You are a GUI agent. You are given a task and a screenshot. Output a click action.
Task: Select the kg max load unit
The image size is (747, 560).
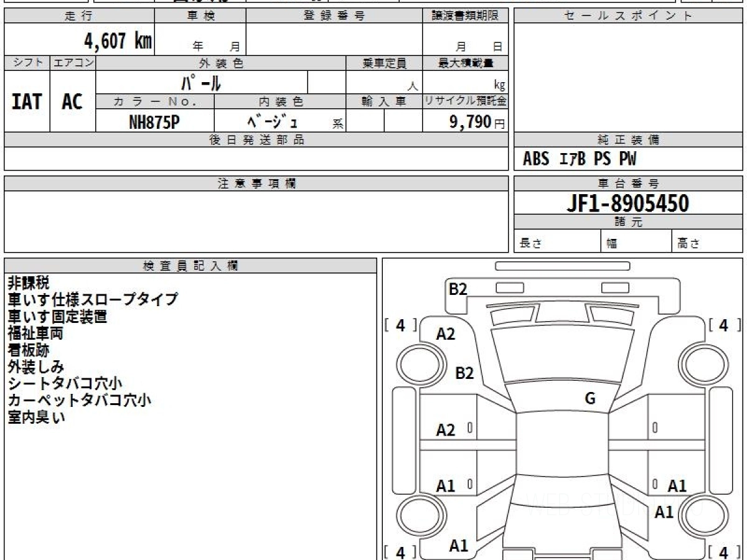pyautogui.click(x=499, y=86)
